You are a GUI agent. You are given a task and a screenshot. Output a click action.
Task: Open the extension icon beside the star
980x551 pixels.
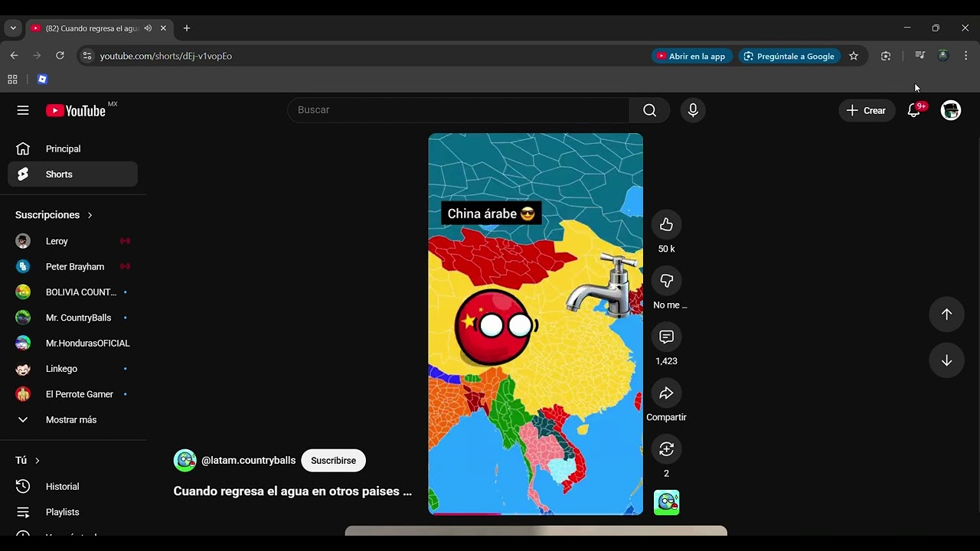coord(886,56)
